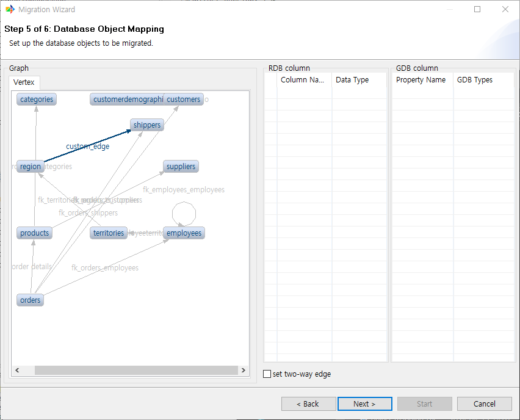
Task: Switch to the Vertex tab
Action: [24, 82]
